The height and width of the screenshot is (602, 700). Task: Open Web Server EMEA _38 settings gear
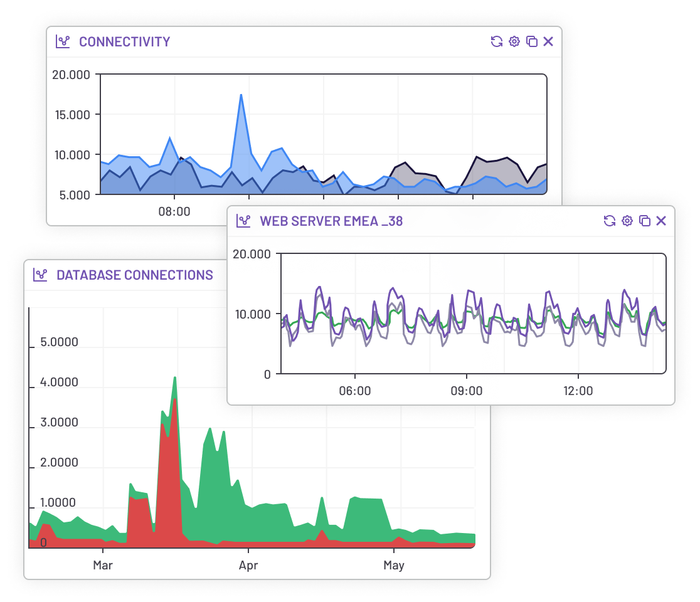(627, 221)
